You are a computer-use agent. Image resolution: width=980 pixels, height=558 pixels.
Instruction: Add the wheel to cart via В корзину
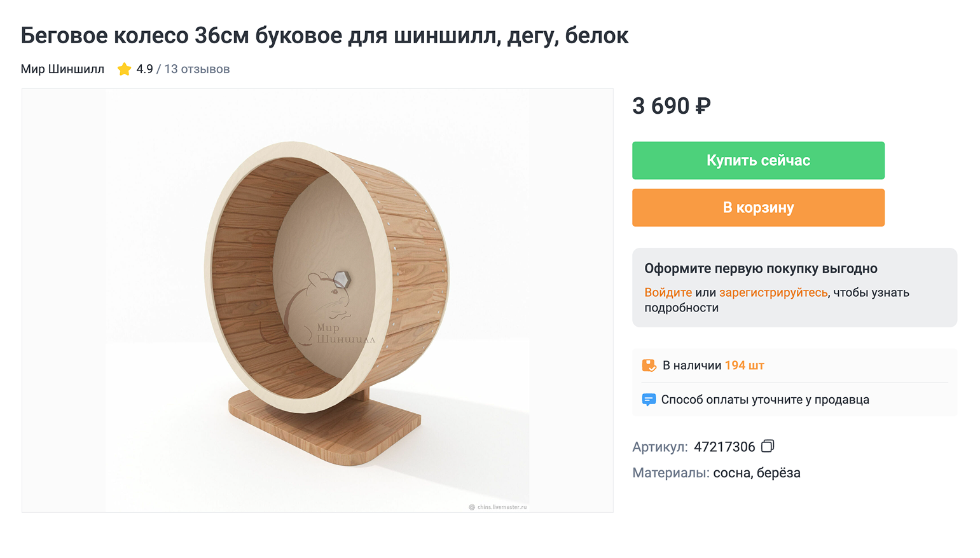point(758,207)
